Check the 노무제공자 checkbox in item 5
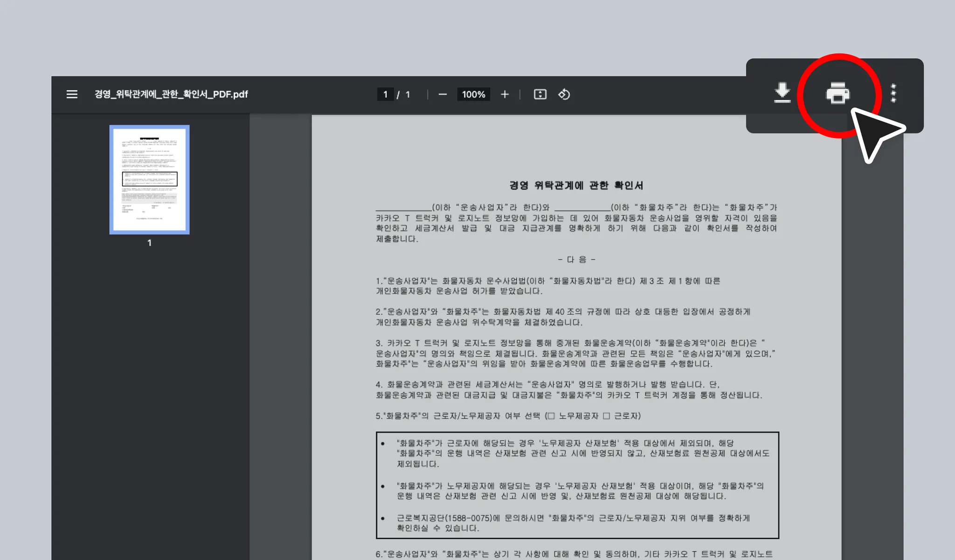Image resolution: width=955 pixels, height=560 pixels. coord(551,416)
